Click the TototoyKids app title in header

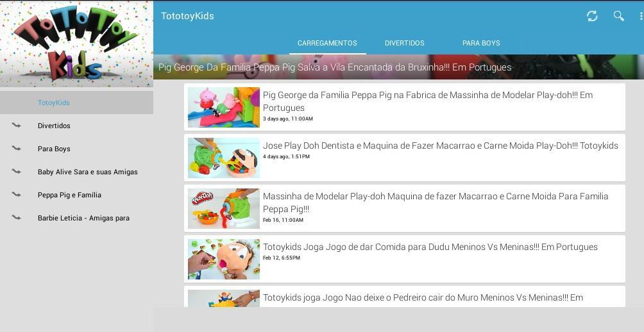tap(187, 16)
